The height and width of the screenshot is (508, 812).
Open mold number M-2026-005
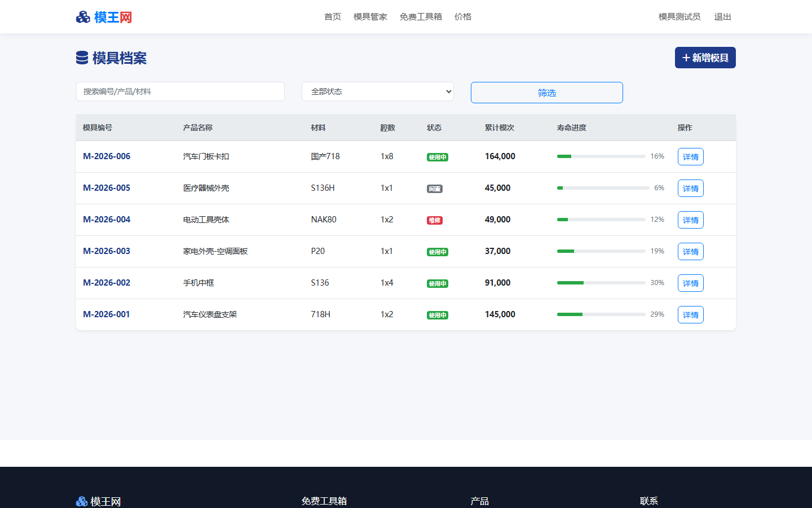(107, 188)
